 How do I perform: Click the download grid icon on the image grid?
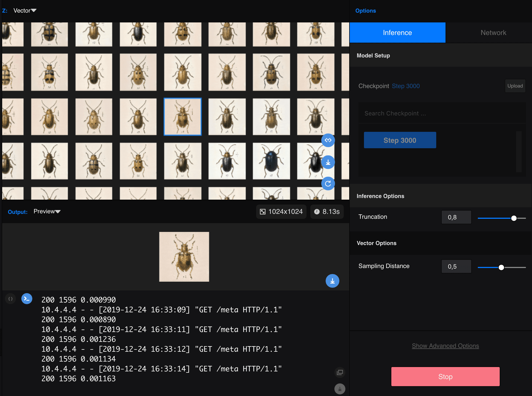click(x=328, y=162)
